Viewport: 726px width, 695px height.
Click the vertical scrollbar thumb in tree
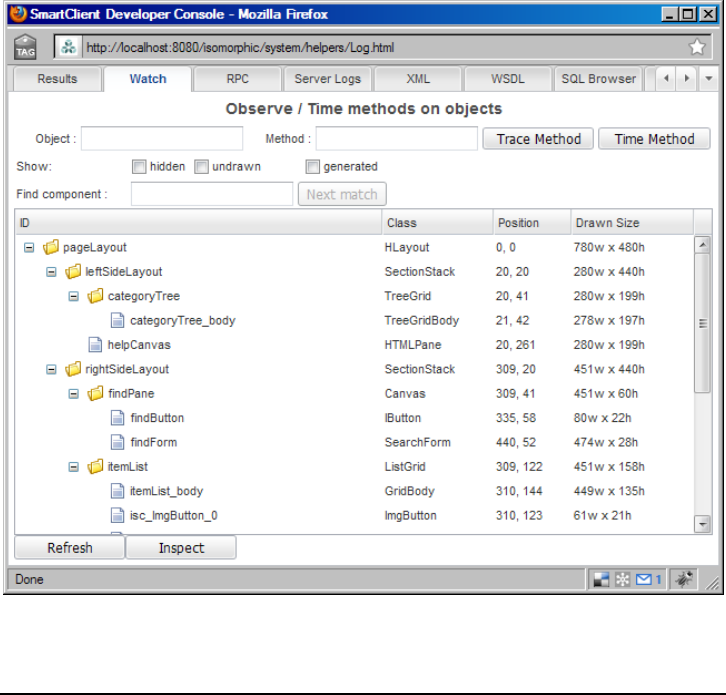[703, 323]
